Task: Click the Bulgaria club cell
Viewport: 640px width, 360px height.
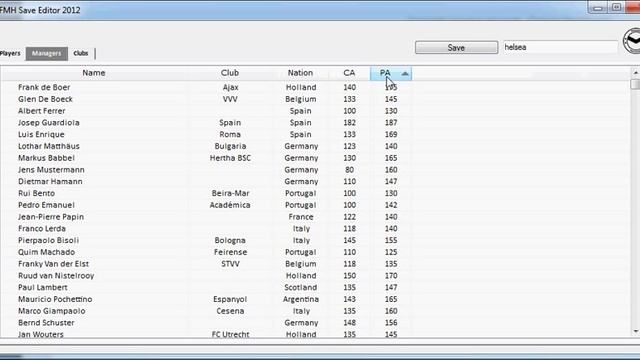Action: pyautogui.click(x=230, y=146)
